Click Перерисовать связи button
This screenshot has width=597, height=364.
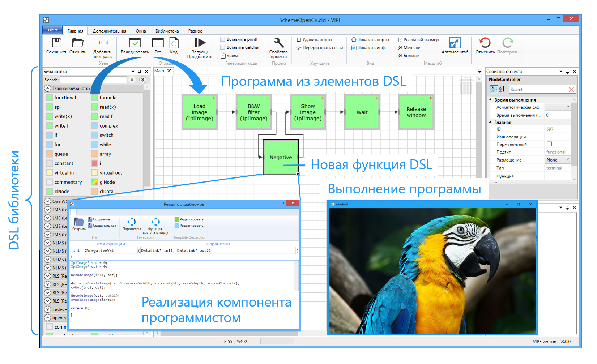(319, 48)
